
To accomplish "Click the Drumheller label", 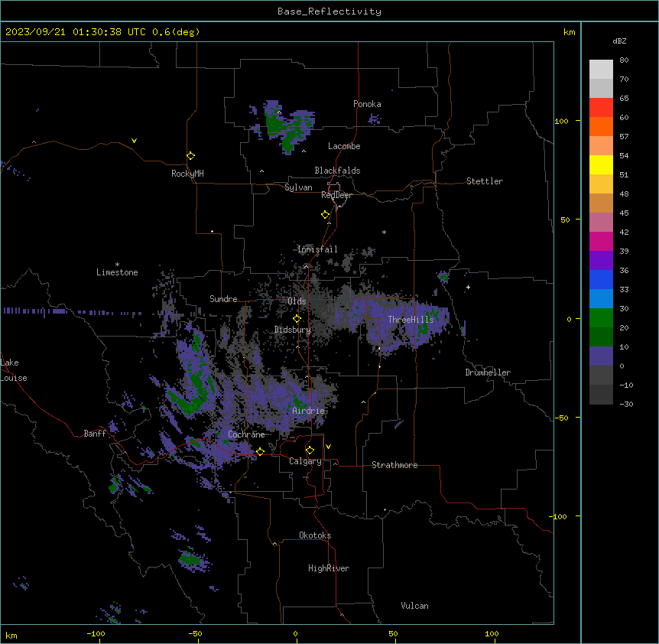I will click(488, 372).
